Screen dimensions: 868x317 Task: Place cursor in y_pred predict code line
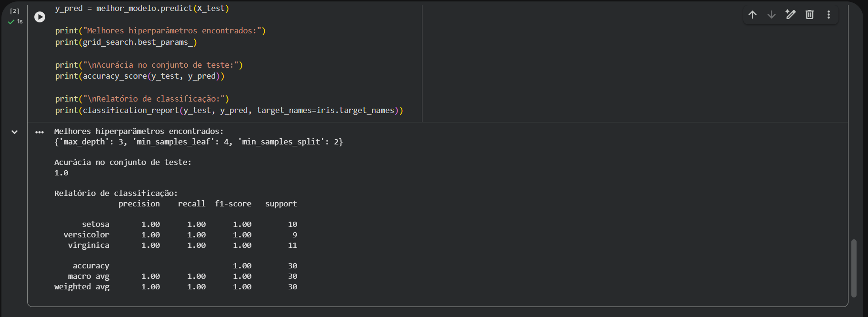(x=142, y=9)
